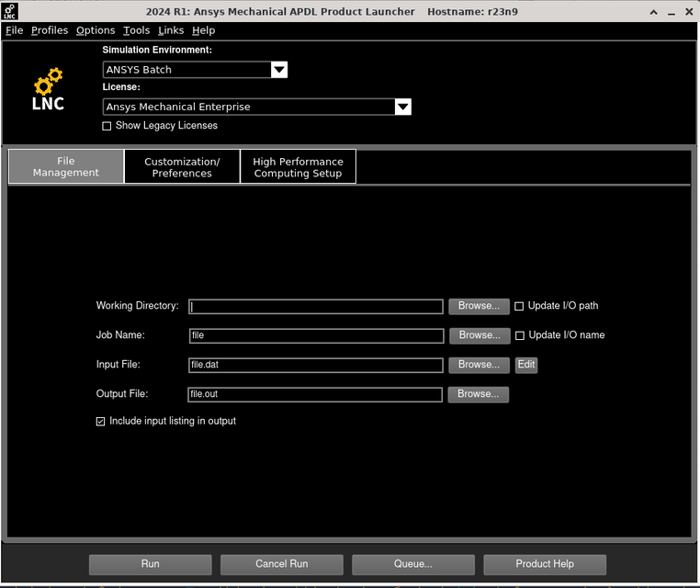Image resolution: width=700 pixels, height=588 pixels.
Task: Click the LNC gears logo icon
Action: [x=48, y=90]
